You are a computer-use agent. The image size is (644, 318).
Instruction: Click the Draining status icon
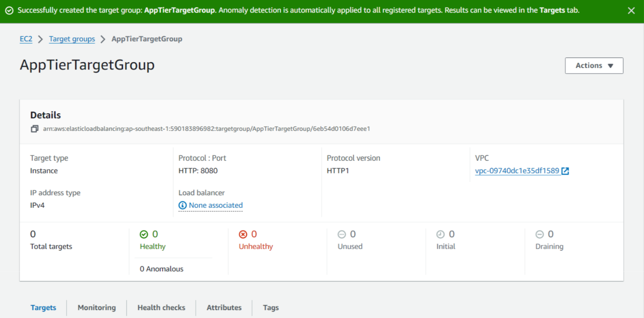(x=539, y=234)
